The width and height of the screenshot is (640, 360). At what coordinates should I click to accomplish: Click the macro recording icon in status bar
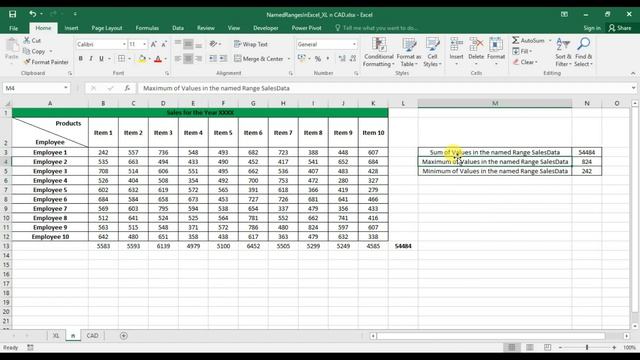pos(30,347)
